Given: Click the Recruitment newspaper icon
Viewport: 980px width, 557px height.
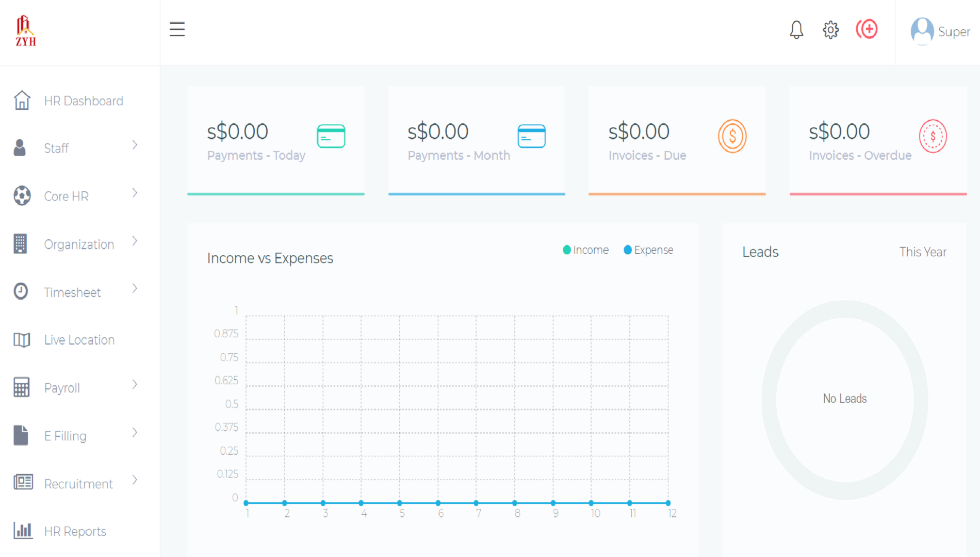Looking at the screenshot, I should 23,482.
